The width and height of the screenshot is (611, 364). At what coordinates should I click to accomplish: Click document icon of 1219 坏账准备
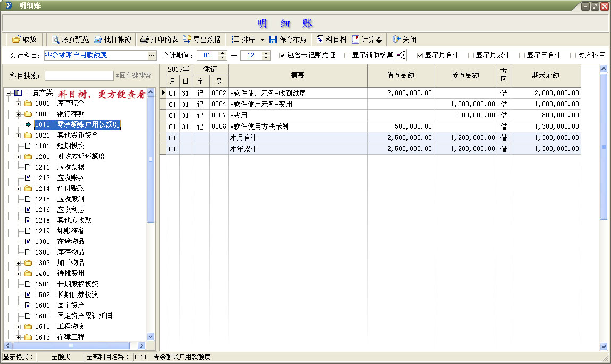[28, 231]
